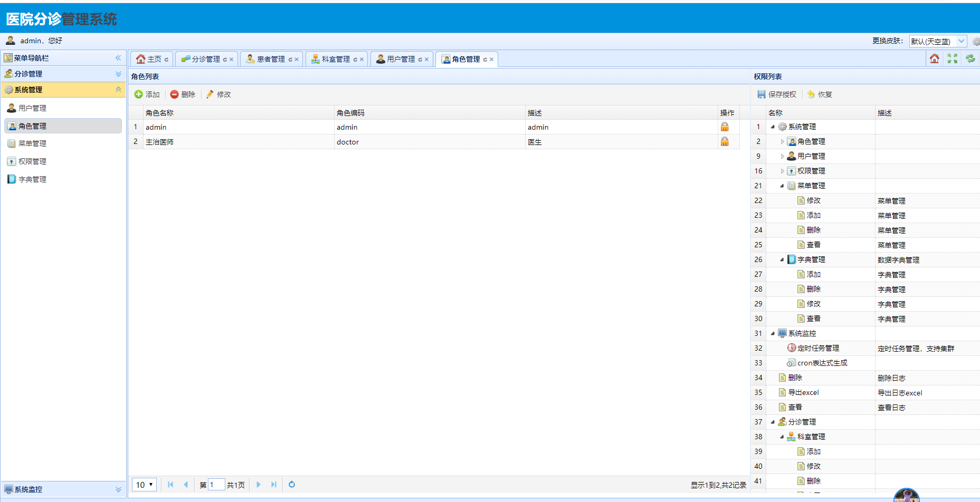Click the 修改 button in role list toolbar
This screenshot has width=980, height=502.
click(x=219, y=94)
